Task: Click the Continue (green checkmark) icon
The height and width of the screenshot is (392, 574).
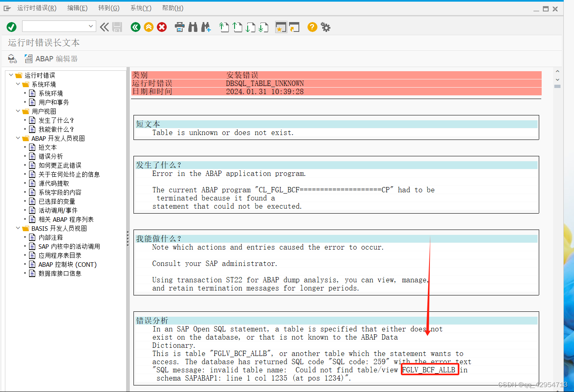Action: tap(11, 27)
